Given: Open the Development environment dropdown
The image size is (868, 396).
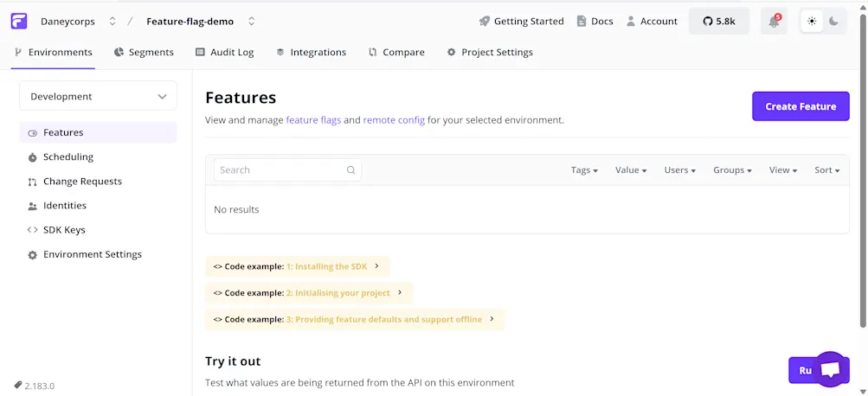Looking at the screenshot, I should coord(99,96).
